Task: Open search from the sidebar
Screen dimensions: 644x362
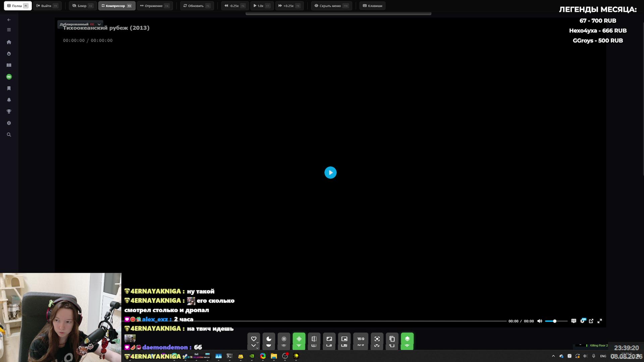Action: click(x=9, y=135)
